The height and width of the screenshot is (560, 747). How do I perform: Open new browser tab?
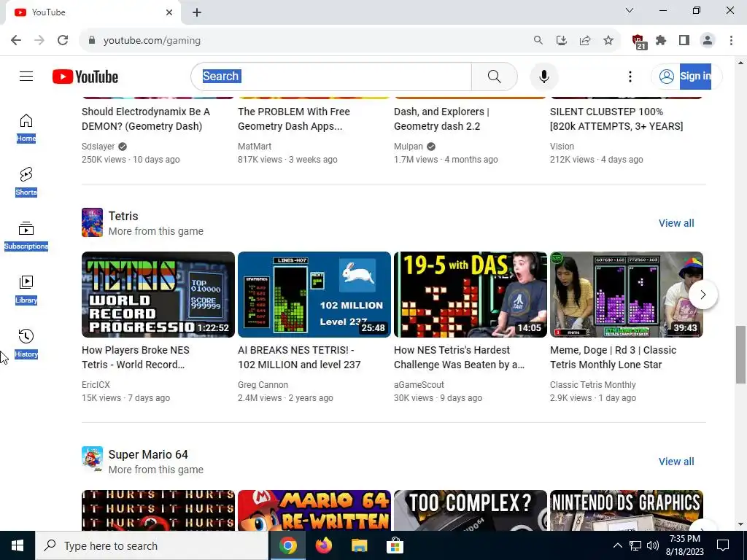pyautogui.click(x=197, y=12)
